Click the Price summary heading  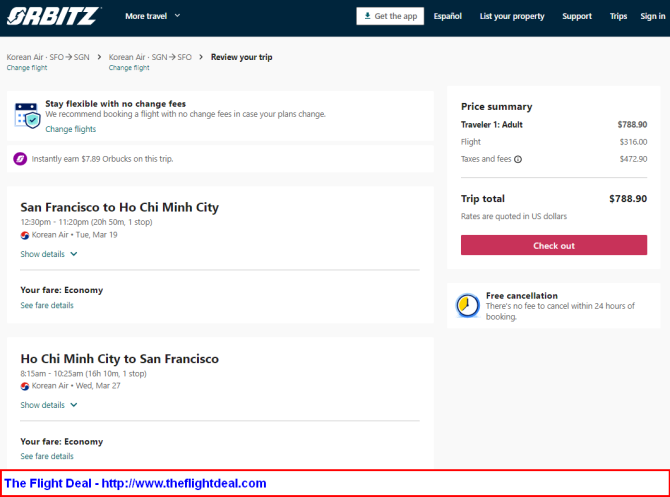pyautogui.click(x=497, y=106)
